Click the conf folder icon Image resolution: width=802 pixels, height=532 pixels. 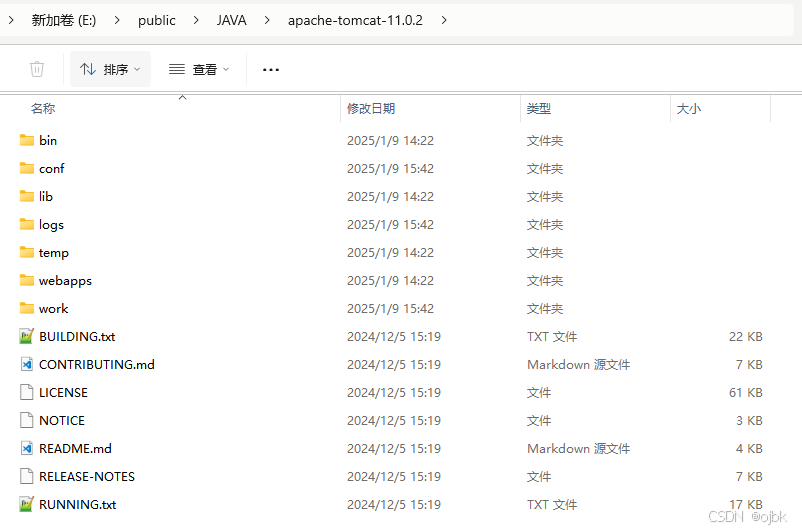click(27, 168)
